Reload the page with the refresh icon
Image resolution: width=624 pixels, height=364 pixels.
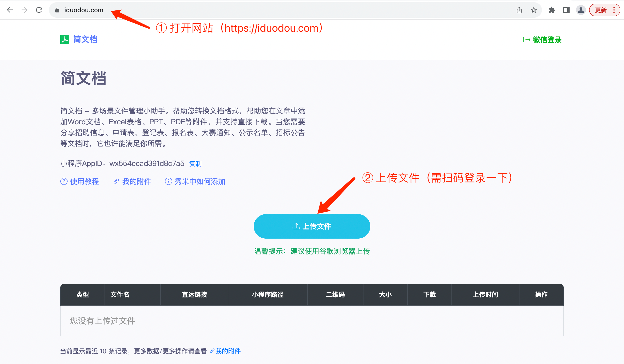(x=39, y=10)
